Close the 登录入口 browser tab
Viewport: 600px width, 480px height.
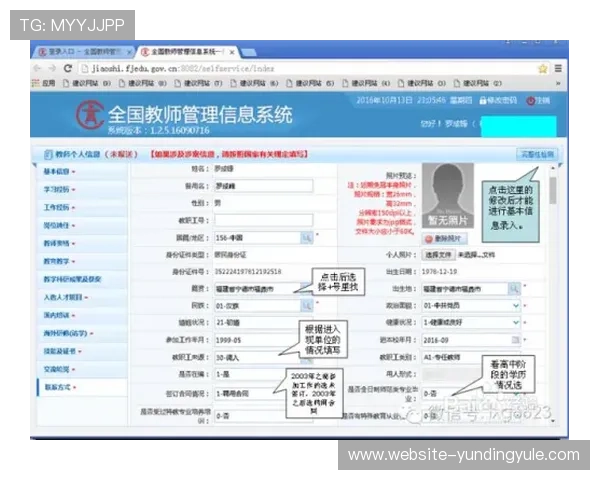[x=129, y=52]
